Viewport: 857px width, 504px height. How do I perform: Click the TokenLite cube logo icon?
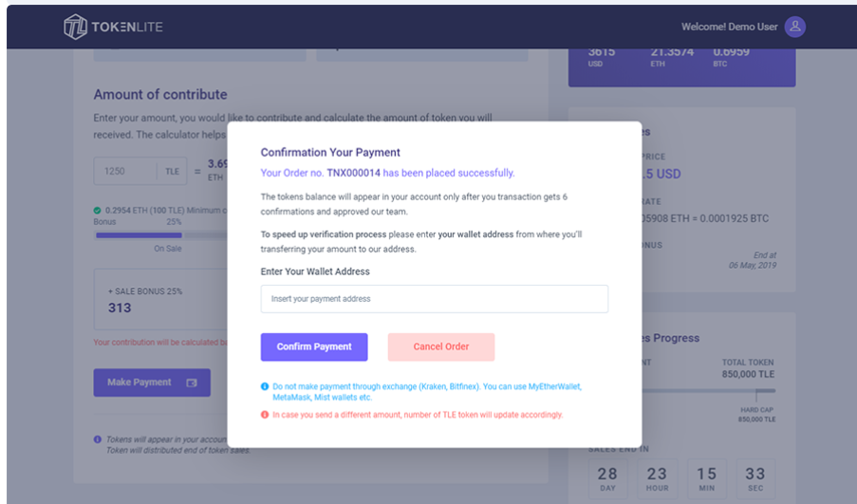pos(75,28)
